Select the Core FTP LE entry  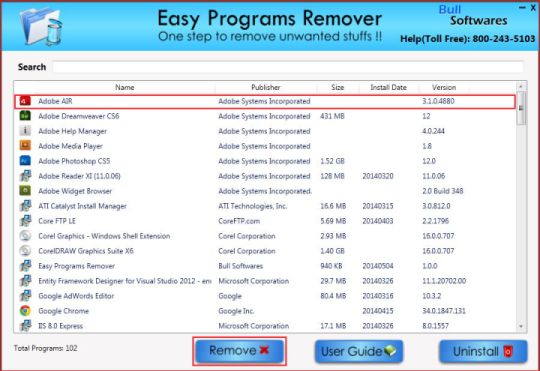[x=57, y=221]
